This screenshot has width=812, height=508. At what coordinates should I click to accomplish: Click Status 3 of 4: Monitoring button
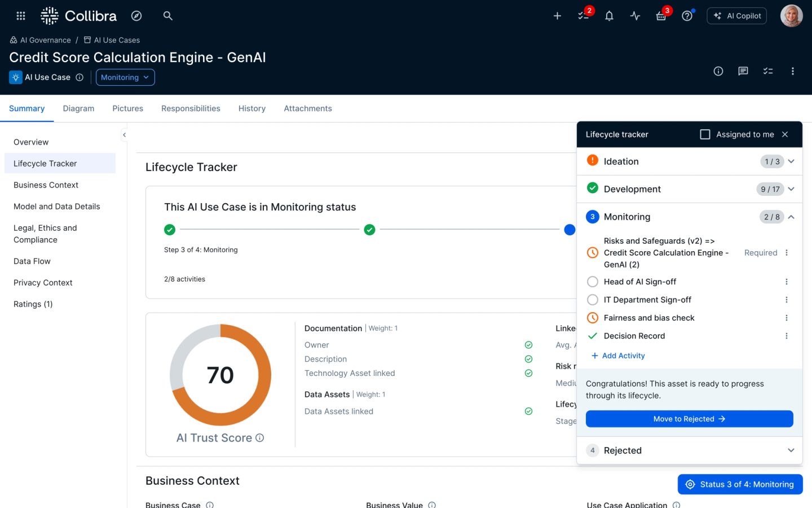(740, 484)
